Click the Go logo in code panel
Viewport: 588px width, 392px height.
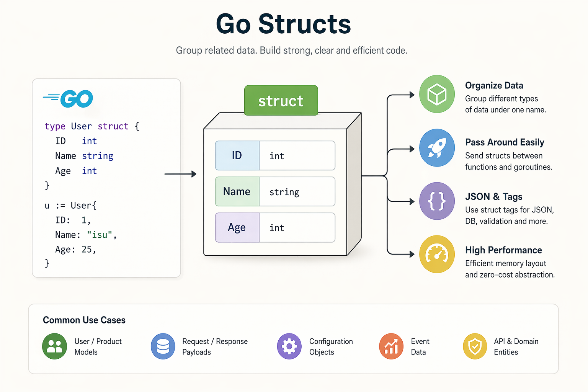click(68, 99)
